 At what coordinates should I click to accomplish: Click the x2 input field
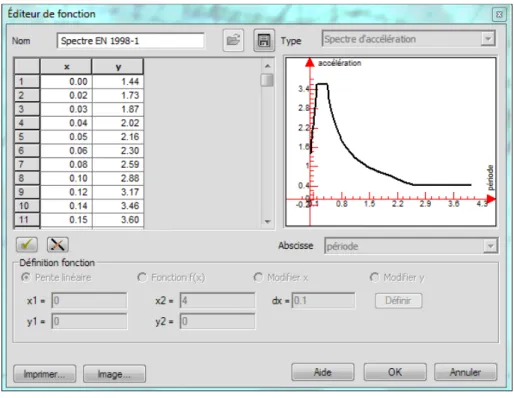[x=218, y=301]
